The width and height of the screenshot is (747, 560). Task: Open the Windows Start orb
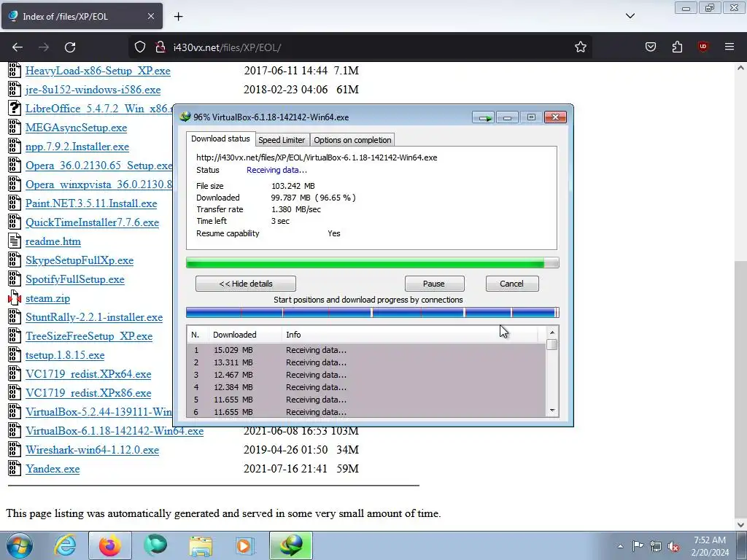coord(20,545)
